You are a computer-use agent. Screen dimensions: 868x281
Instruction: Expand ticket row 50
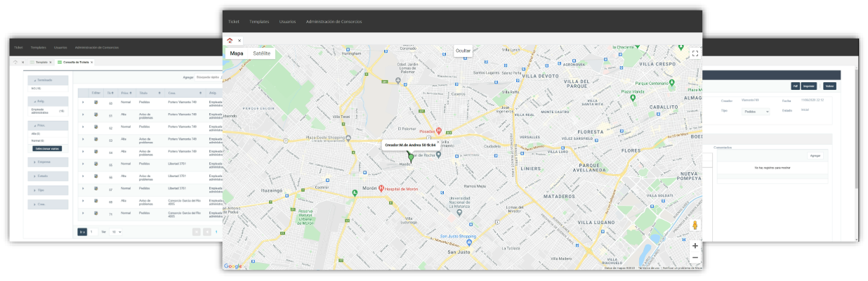83,103
